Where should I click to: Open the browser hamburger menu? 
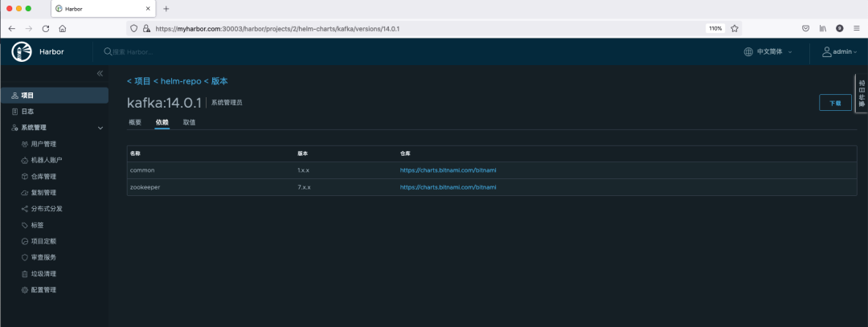pos(857,28)
